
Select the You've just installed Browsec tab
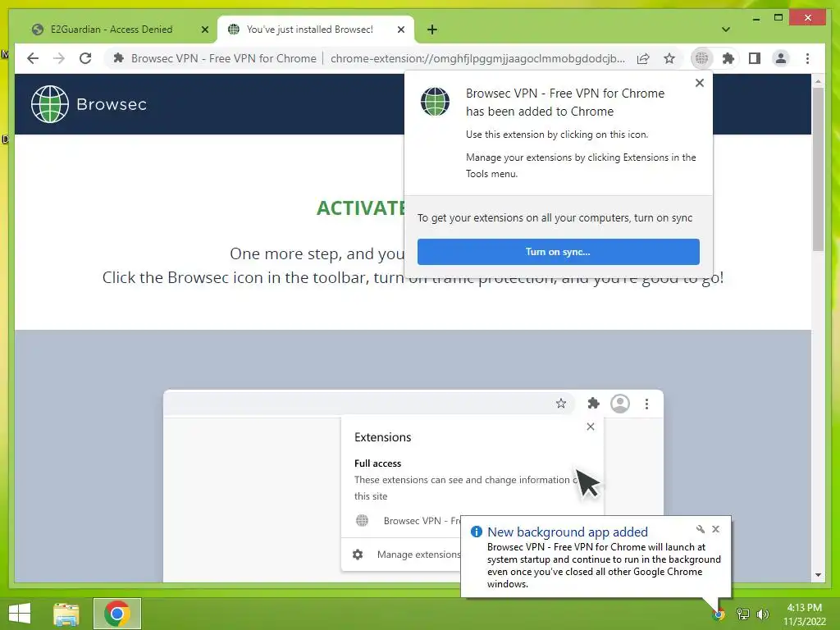click(309, 30)
